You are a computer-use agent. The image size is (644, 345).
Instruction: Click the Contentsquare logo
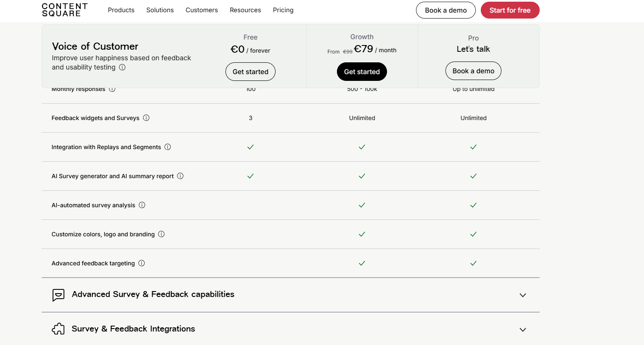pyautogui.click(x=65, y=10)
